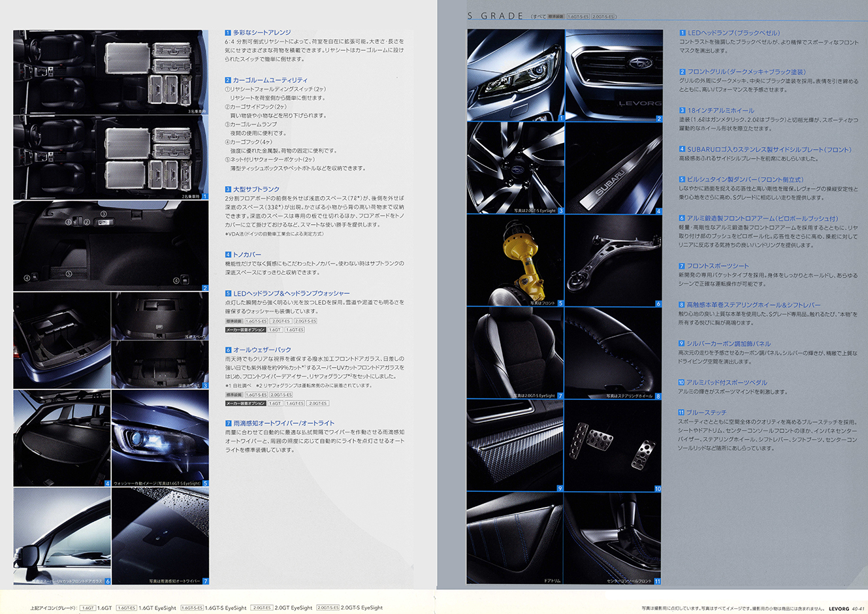Click the aluminum front lower arm photo
The height and width of the screenshot is (614, 868).
tap(615, 261)
